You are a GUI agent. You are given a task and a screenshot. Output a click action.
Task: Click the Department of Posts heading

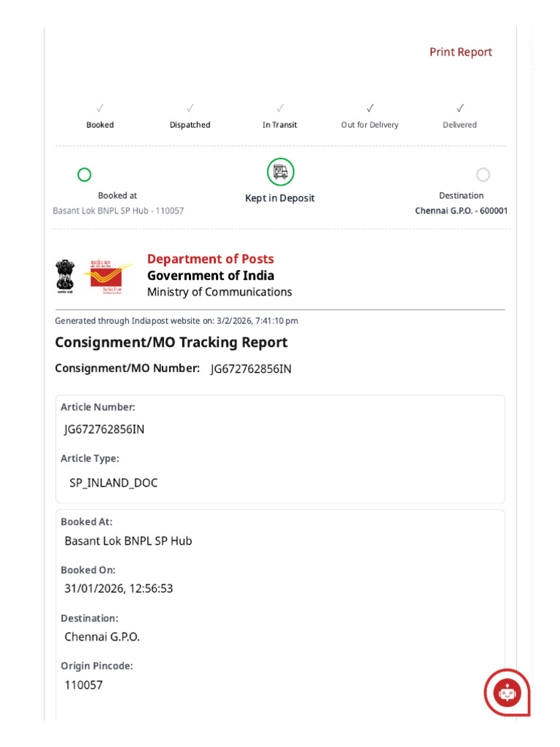coord(211,259)
